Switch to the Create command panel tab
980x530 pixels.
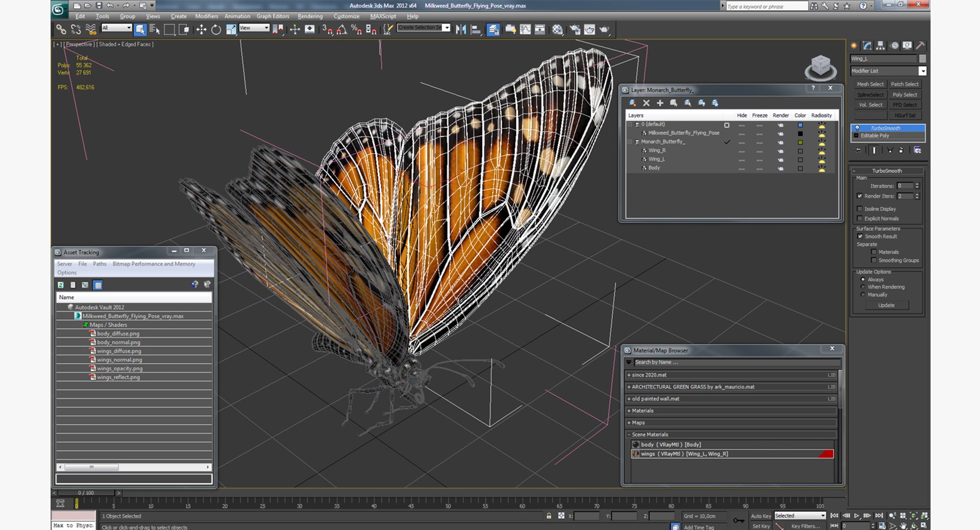coord(854,45)
